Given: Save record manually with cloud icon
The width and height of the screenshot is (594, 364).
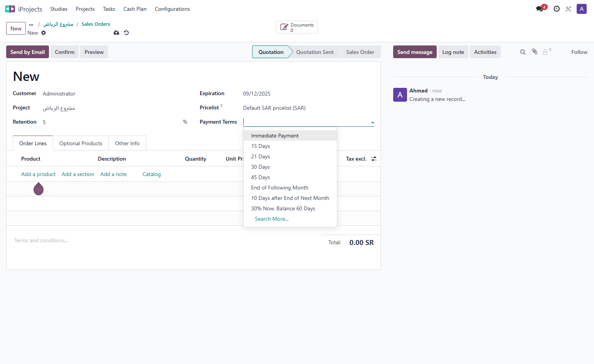Looking at the screenshot, I should (x=116, y=33).
